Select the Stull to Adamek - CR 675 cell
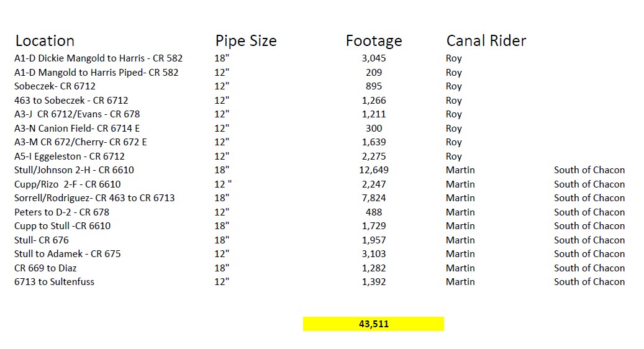This screenshot has width=644, height=349. click(67, 254)
